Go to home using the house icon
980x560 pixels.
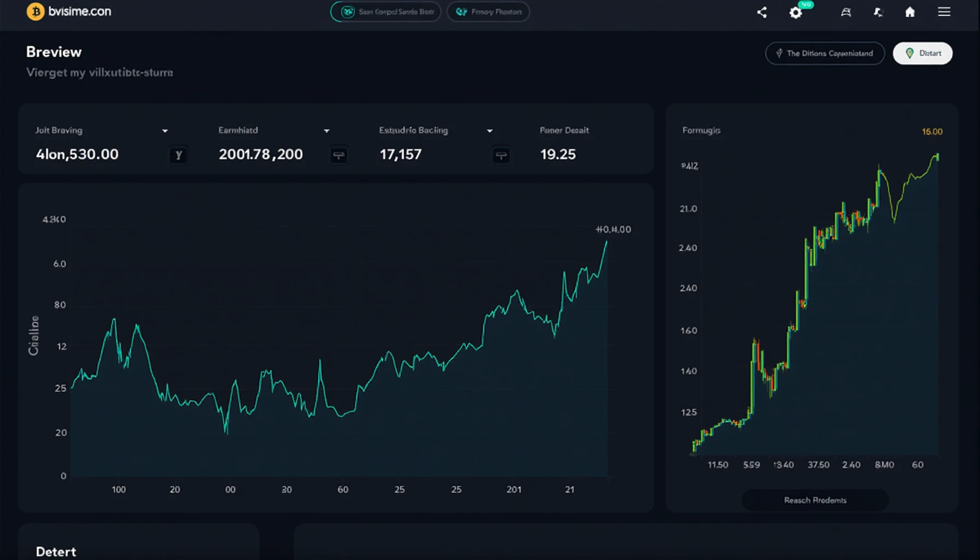pyautogui.click(x=910, y=12)
